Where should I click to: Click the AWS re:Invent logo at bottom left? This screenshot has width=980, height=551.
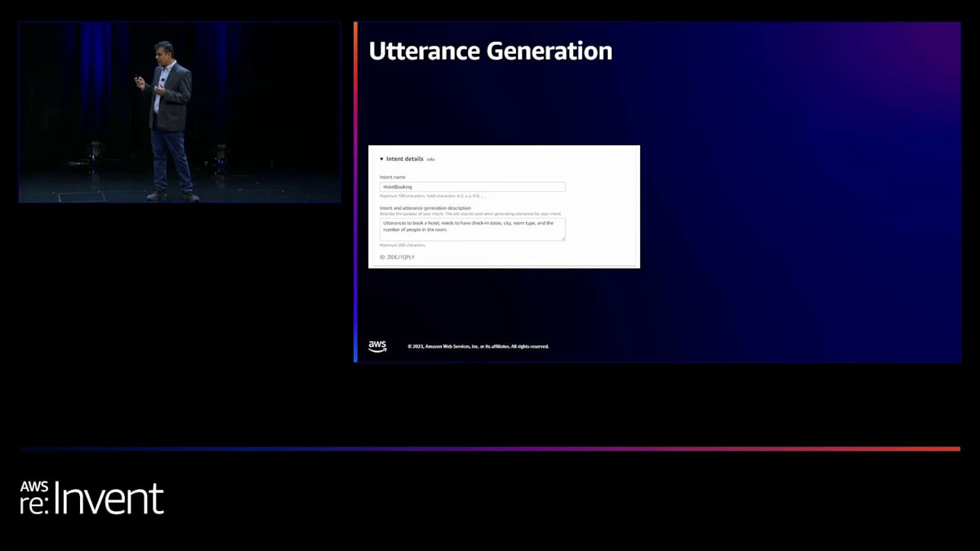pyautogui.click(x=91, y=497)
